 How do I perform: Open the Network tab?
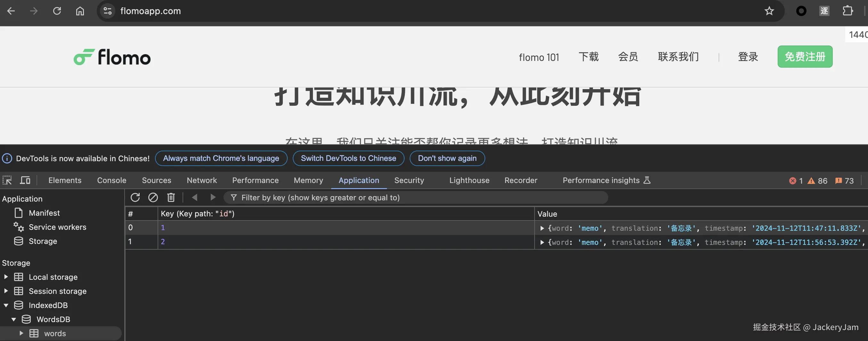pos(202,180)
